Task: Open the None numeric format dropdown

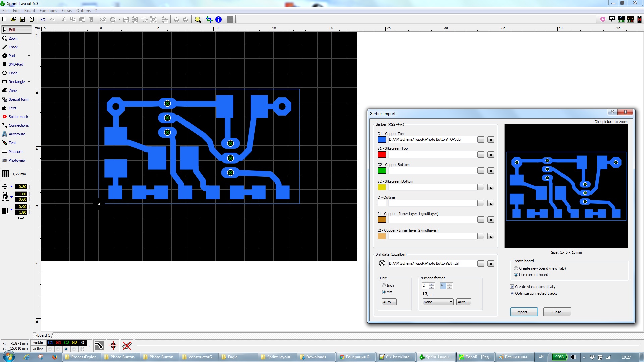Action: (x=438, y=302)
